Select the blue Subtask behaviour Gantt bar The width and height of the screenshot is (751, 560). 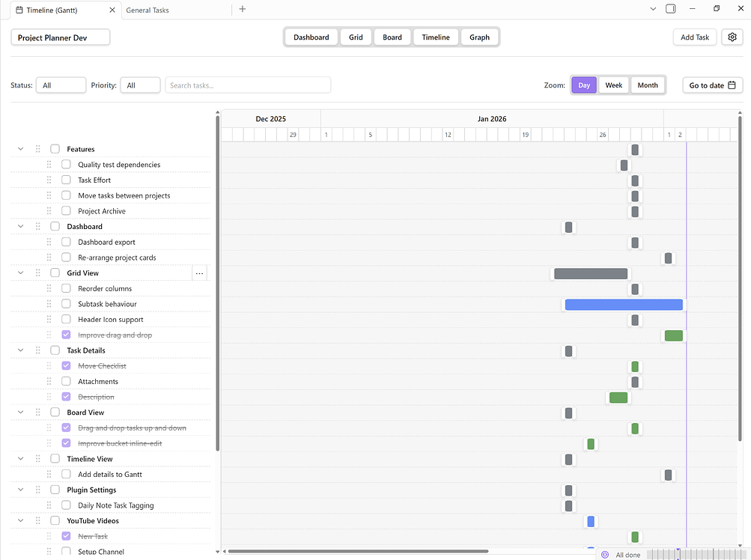click(x=624, y=305)
